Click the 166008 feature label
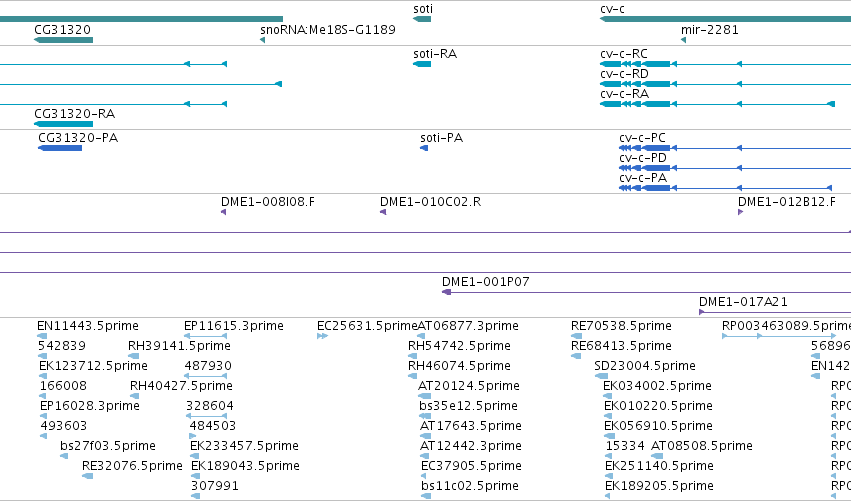 click(63, 386)
